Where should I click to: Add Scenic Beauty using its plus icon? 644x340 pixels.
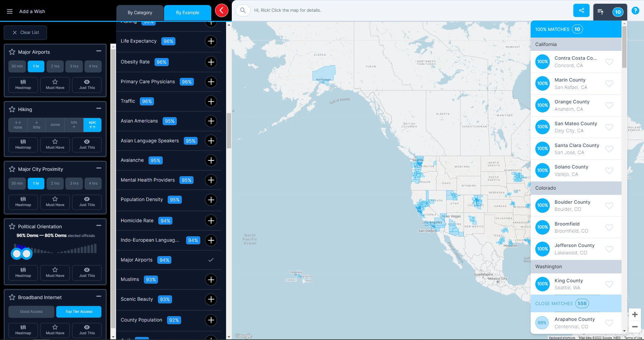tap(211, 299)
